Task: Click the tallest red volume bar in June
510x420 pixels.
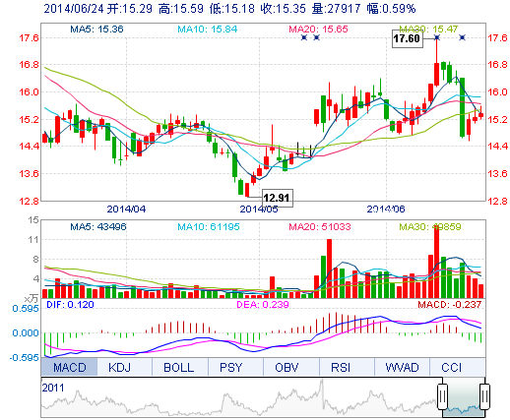Action: pos(437,262)
